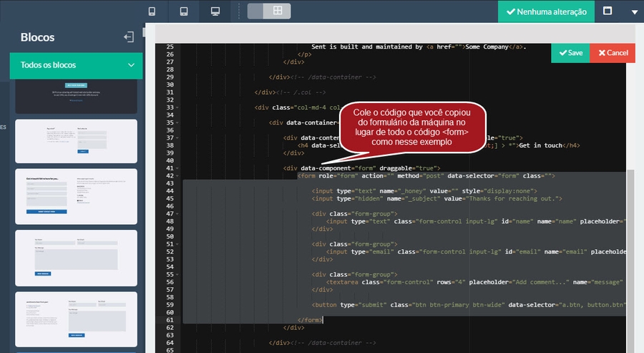Save the code editor changes

(570, 53)
